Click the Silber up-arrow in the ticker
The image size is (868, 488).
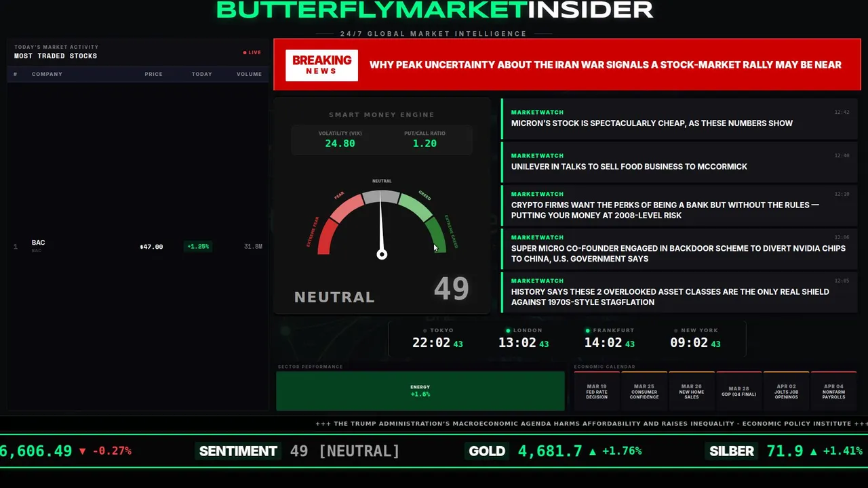tap(814, 451)
